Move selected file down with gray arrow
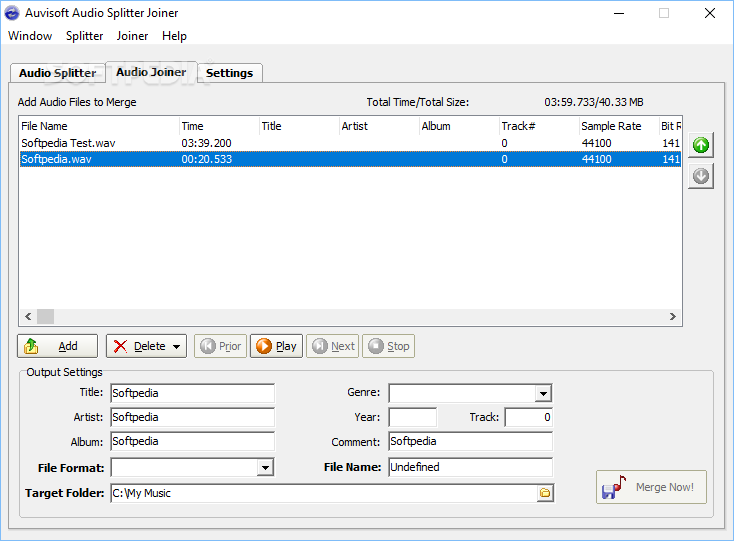This screenshot has height=541, width=734. (701, 176)
